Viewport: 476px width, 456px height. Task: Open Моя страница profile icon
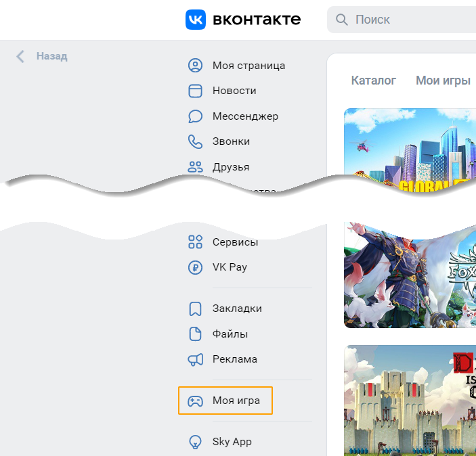[x=195, y=66]
